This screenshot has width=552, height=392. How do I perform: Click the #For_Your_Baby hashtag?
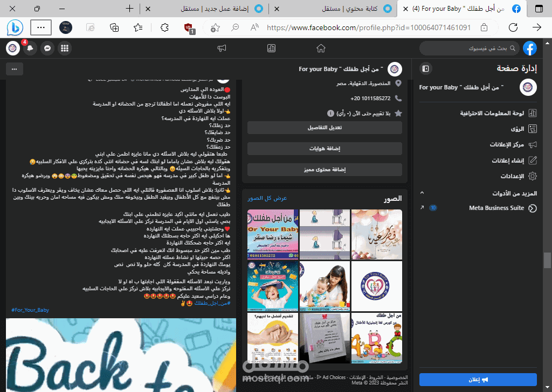pyautogui.click(x=30, y=310)
